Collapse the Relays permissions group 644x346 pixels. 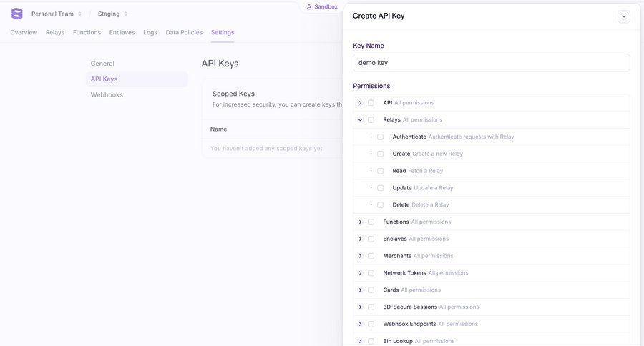click(x=360, y=120)
